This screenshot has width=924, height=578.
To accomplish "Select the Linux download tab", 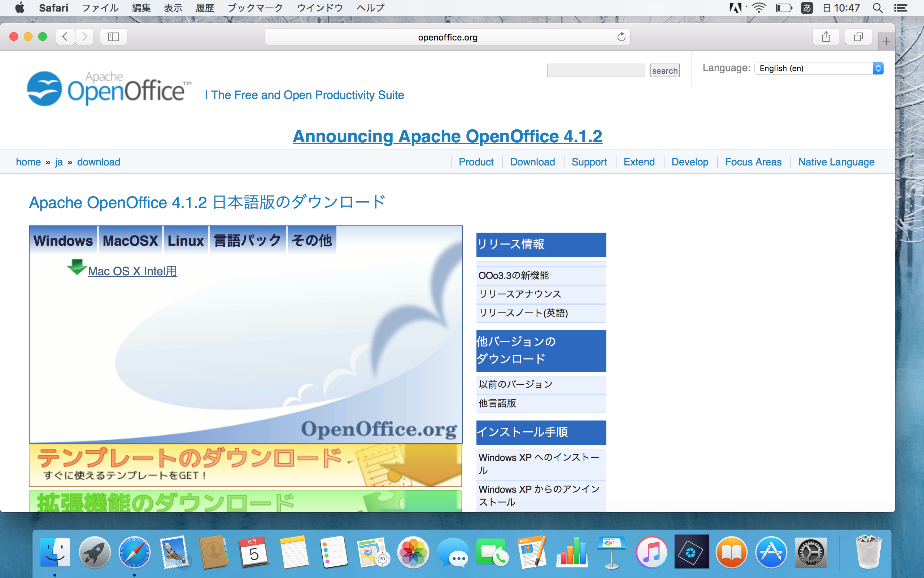I will (186, 241).
